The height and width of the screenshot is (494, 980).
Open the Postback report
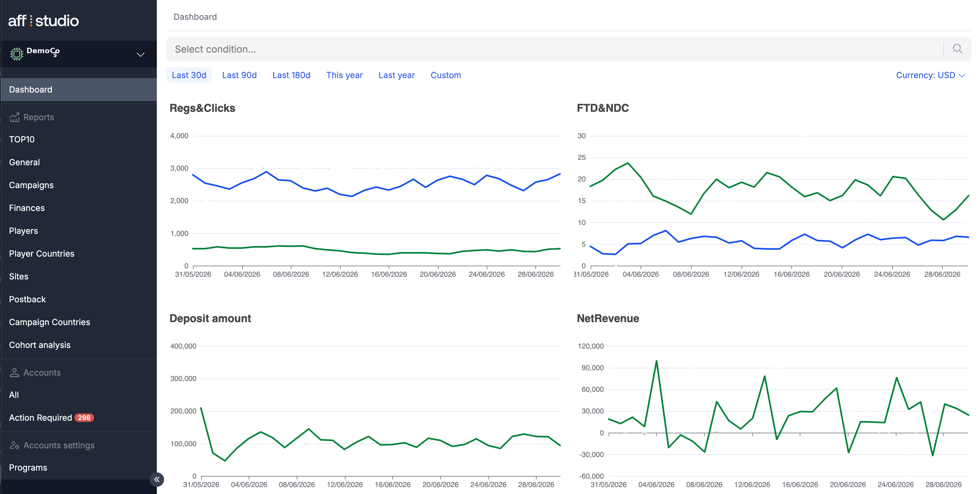[x=27, y=299]
